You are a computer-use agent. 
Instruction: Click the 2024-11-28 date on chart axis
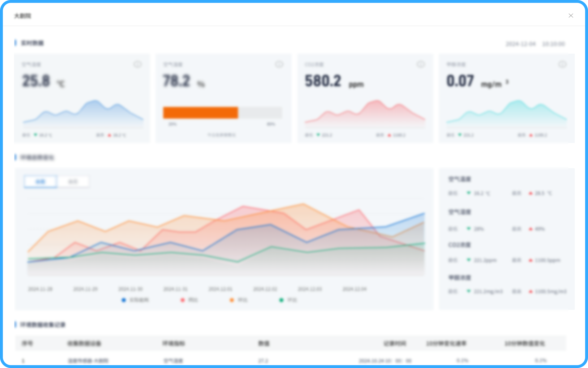(x=40, y=289)
